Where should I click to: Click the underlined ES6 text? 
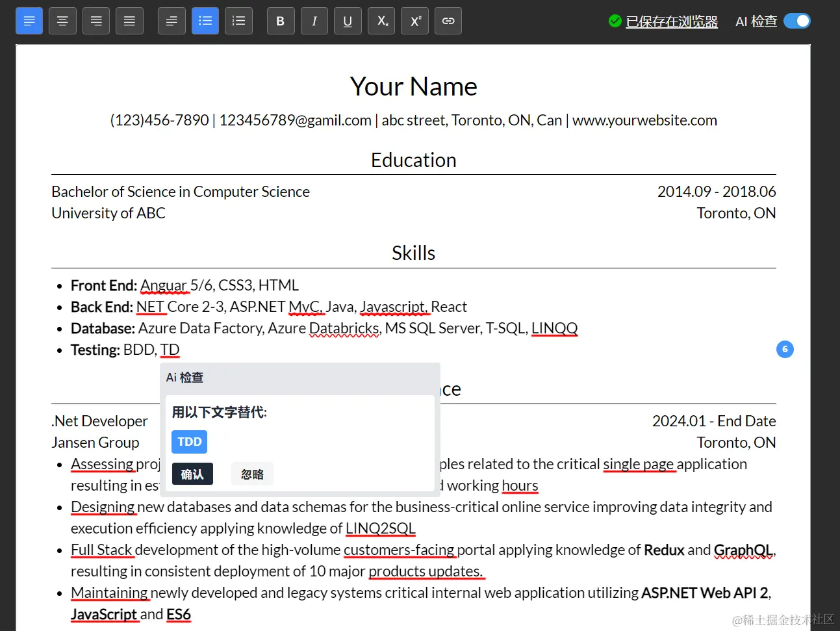coord(179,614)
